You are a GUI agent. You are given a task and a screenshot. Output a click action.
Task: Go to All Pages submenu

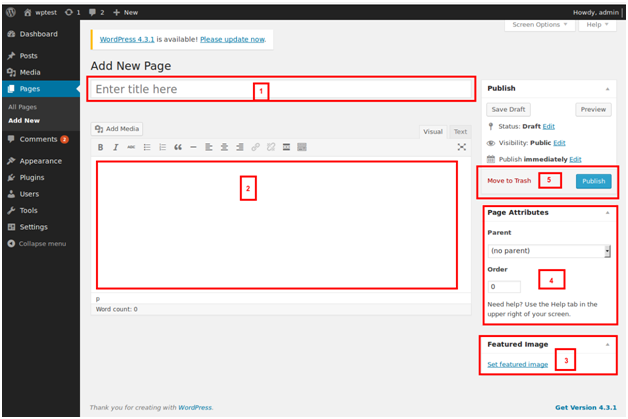(22, 107)
